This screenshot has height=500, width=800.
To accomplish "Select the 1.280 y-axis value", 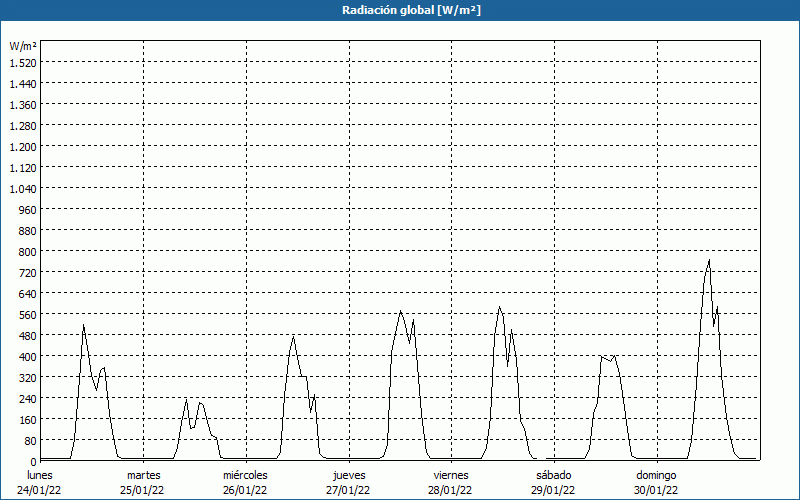I will coord(23,125).
